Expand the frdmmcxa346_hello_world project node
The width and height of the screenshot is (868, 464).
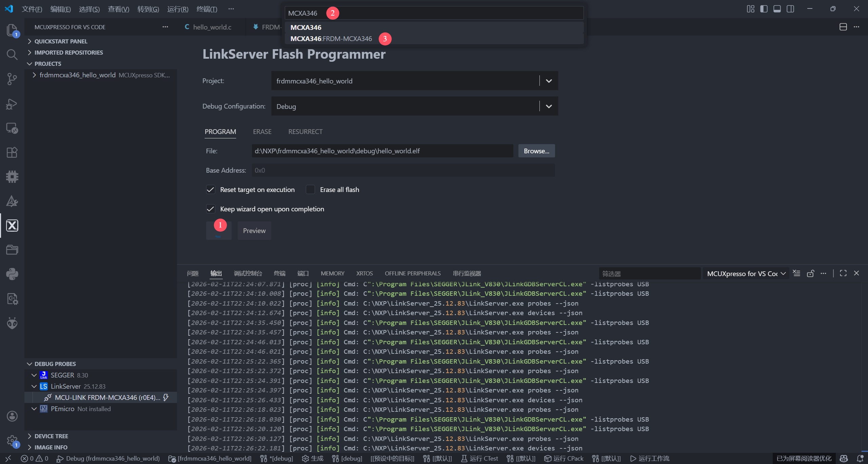(34, 75)
